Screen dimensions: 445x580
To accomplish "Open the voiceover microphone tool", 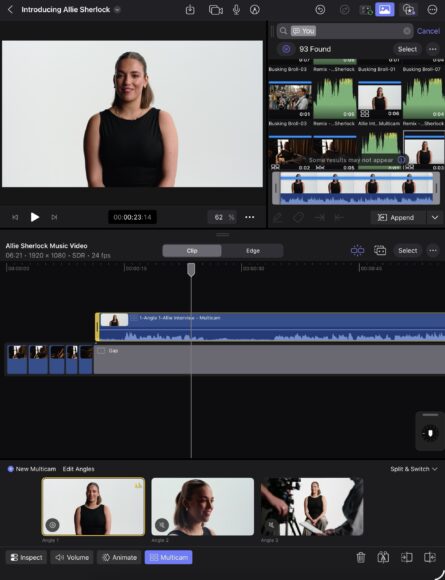I will (236, 10).
